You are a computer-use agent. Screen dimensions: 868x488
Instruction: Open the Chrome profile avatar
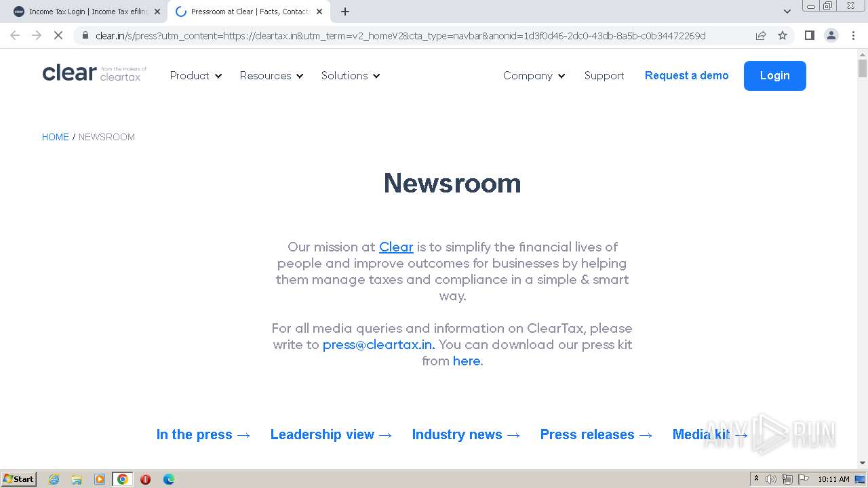(831, 35)
